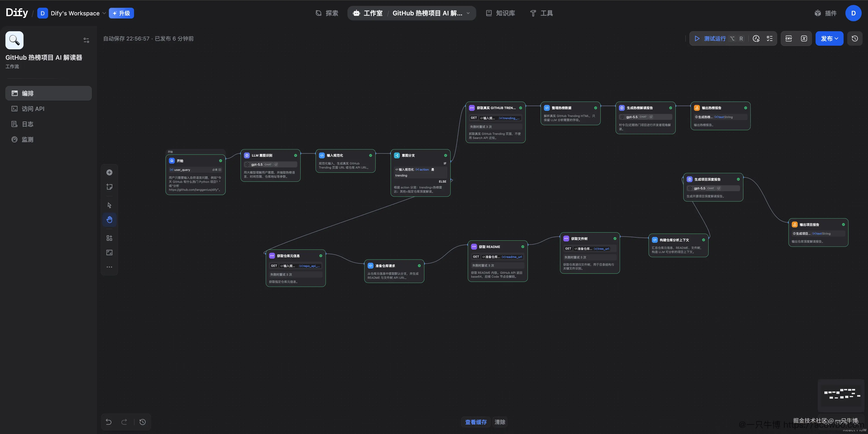Image resolution: width=868 pixels, height=434 pixels.
Task: Select the hand pan mode tool
Action: (109, 219)
